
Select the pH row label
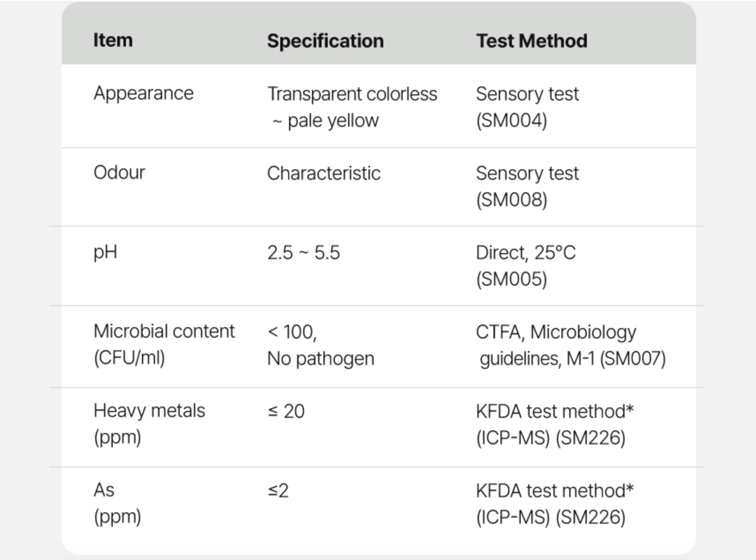pyautogui.click(x=105, y=252)
